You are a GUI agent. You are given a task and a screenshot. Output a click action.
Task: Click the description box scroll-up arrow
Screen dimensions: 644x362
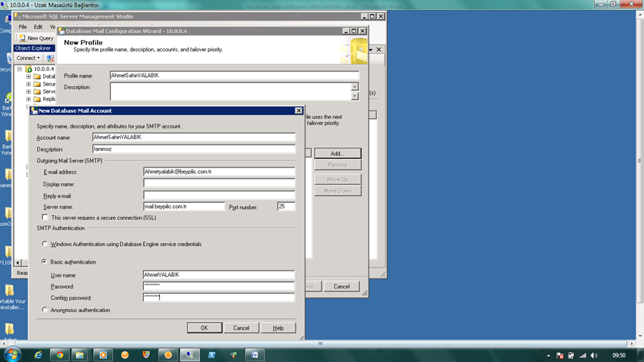point(355,86)
